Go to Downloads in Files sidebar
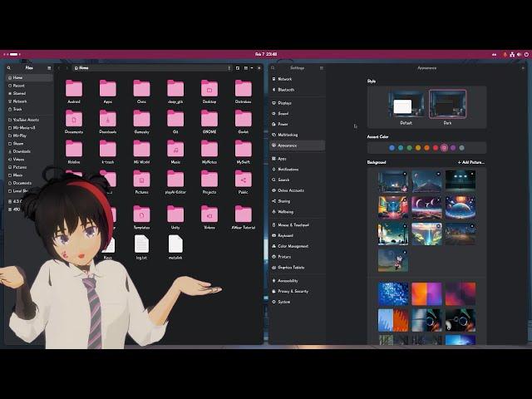Image resolution: width=532 pixels, height=399 pixels. click(x=21, y=151)
